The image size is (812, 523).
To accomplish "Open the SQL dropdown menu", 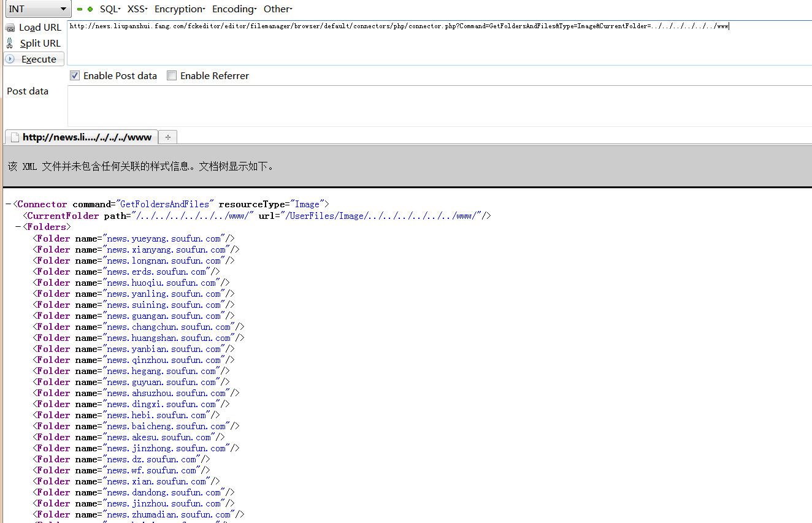I will pos(110,9).
